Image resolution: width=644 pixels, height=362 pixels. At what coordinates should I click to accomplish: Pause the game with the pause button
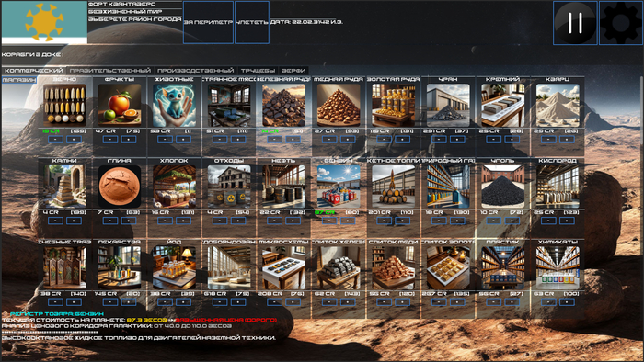[575, 23]
